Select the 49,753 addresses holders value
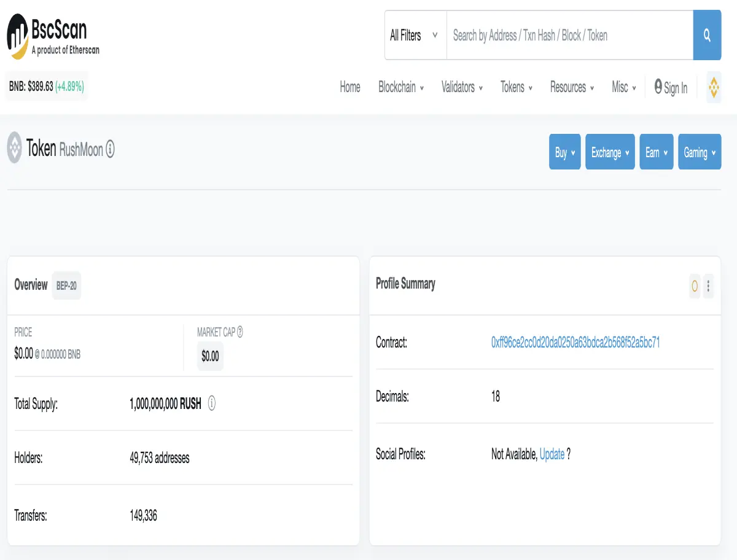737x560 pixels. 160,458
